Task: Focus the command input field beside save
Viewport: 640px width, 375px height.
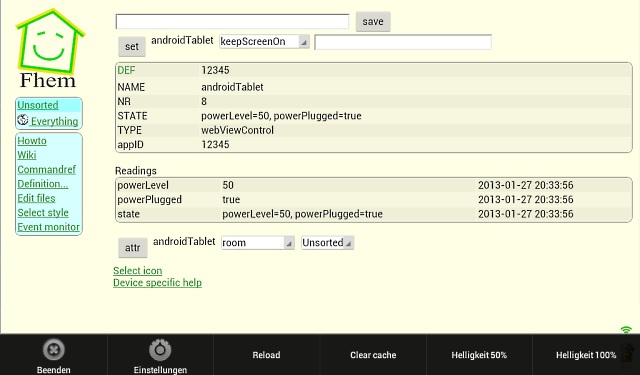Action: point(232,22)
